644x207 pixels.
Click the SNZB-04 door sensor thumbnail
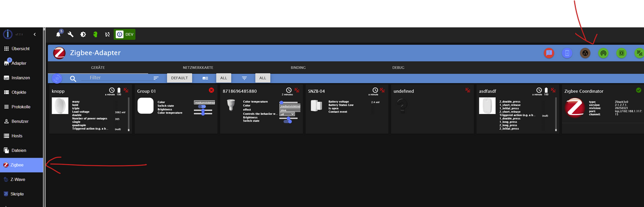tap(316, 106)
